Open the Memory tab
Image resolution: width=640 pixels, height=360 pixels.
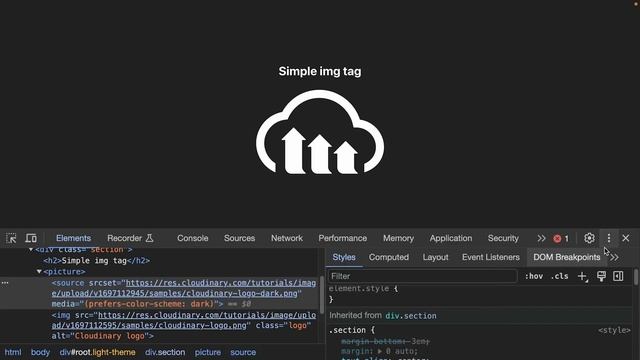[398, 238]
